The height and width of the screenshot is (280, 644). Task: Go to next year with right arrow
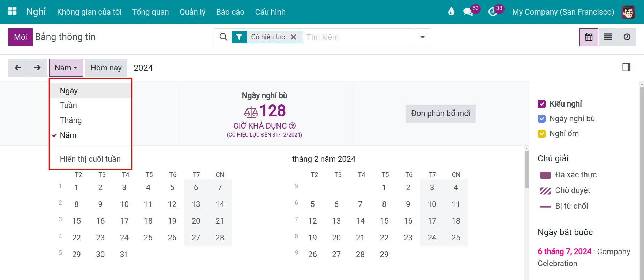[x=37, y=68]
